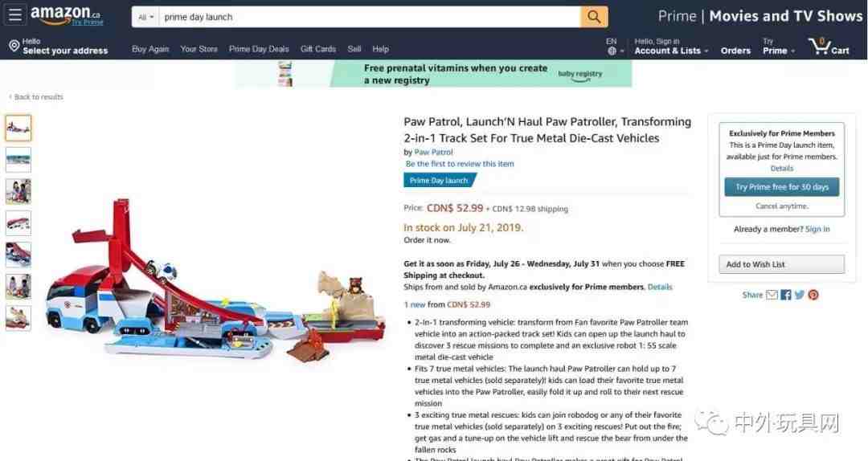868x461 pixels.
Task: Open the hamburger menu icon
Action: tap(15, 15)
